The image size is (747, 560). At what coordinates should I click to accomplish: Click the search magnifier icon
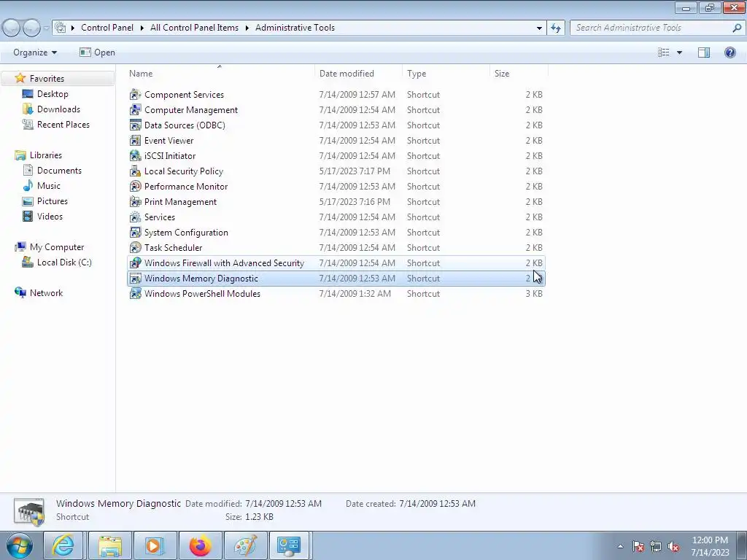point(737,28)
